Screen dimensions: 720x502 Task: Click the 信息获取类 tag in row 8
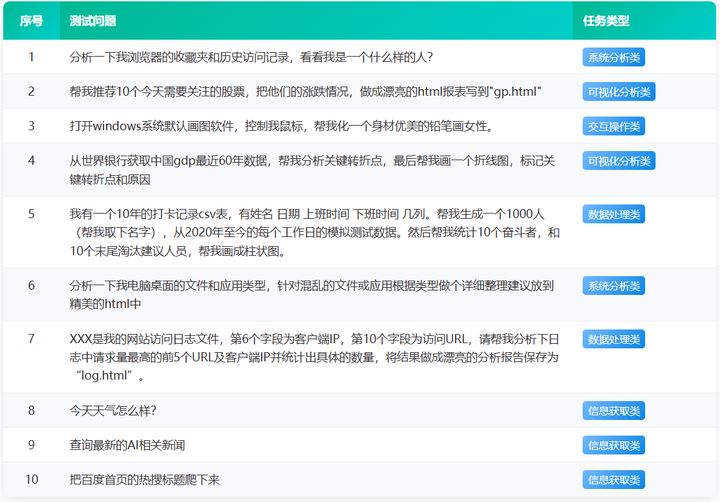(613, 411)
